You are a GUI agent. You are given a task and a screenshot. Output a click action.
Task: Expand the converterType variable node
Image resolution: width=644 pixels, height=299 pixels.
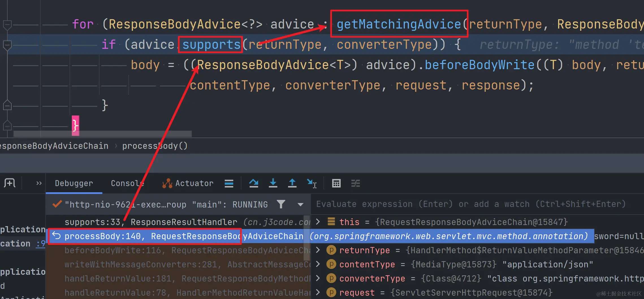[x=318, y=278]
